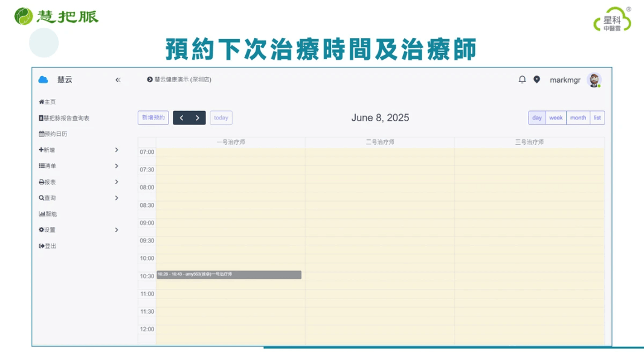This screenshot has height=362, width=644.
Task: Go to next day arrow
Action: pos(198,118)
